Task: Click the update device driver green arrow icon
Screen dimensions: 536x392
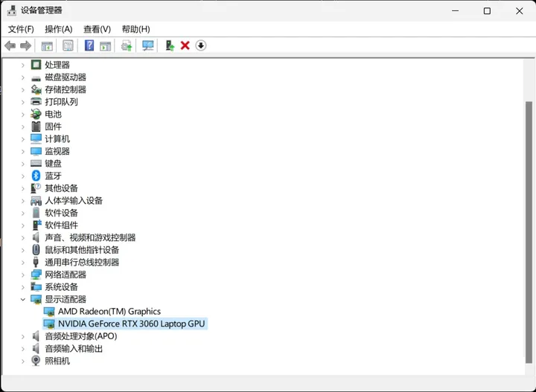Action: (x=170, y=45)
